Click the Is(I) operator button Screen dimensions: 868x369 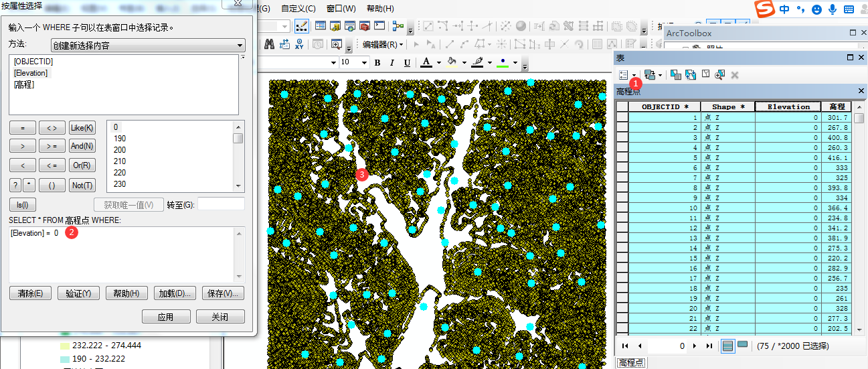pos(23,205)
